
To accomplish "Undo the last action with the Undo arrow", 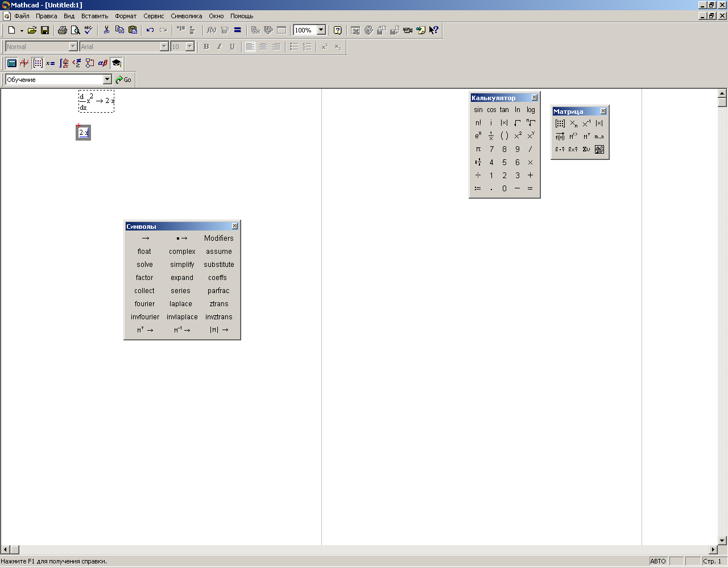I will click(150, 30).
